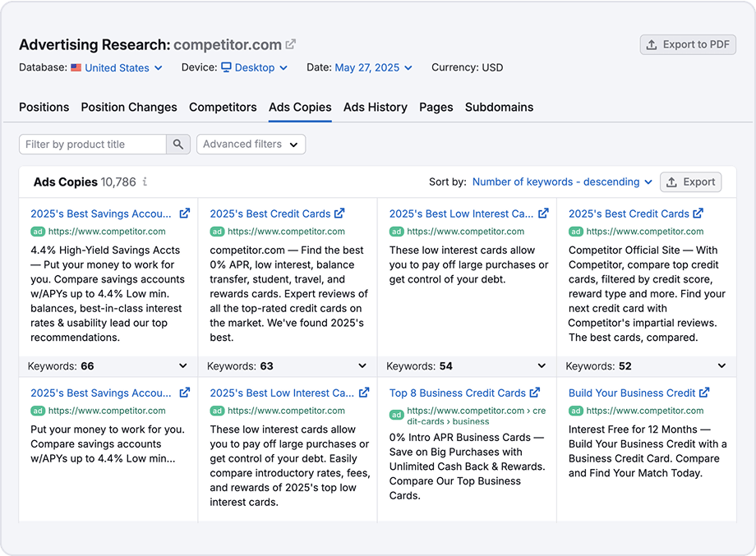
Task: Click the external link icon beside competitor.com
Action: (x=291, y=44)
